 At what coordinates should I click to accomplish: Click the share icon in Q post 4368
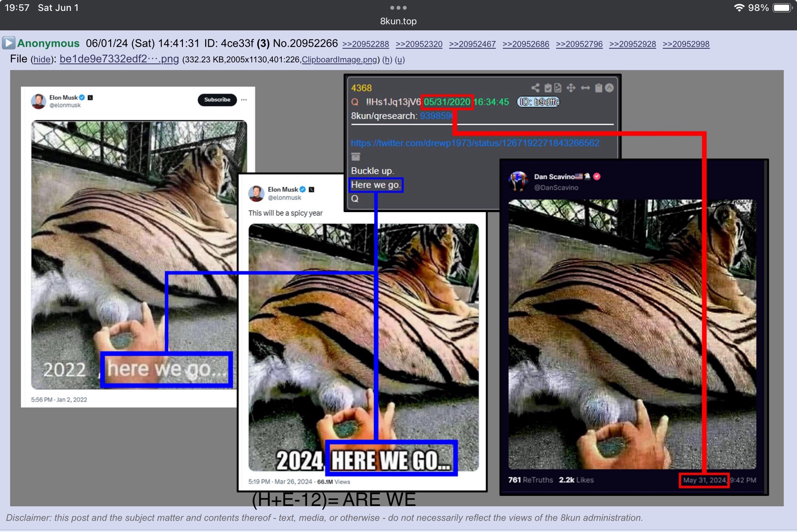(535, 88)
